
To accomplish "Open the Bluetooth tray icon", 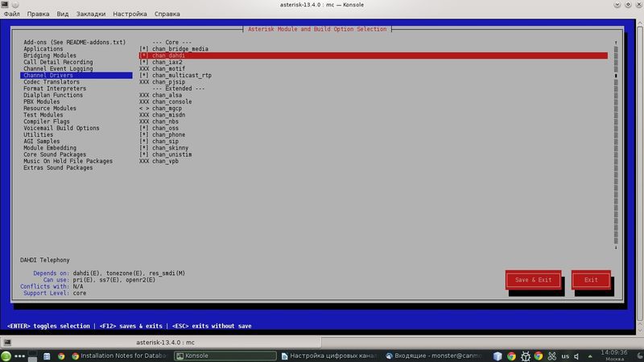I will (551, 355).
